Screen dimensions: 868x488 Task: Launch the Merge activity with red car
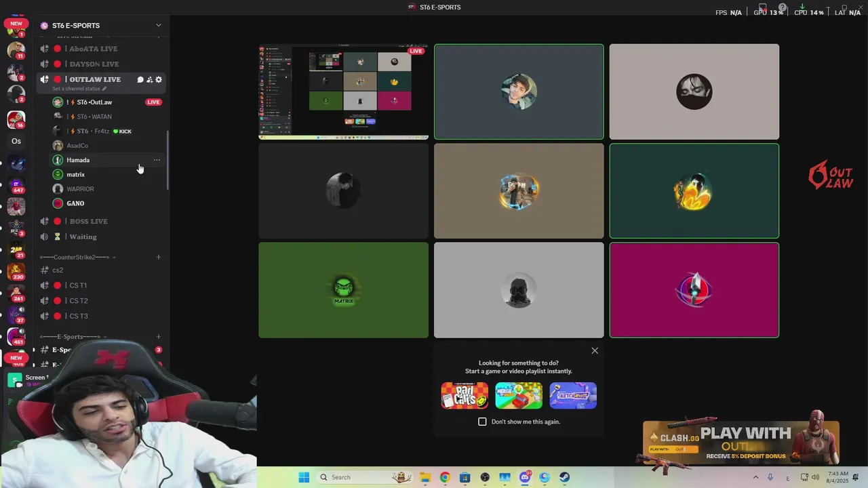519,396
